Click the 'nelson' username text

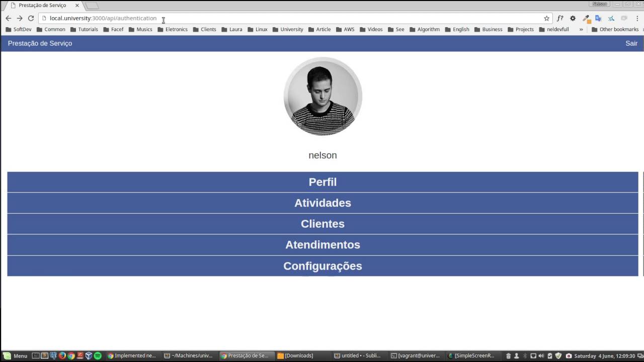tap(323, 155)
